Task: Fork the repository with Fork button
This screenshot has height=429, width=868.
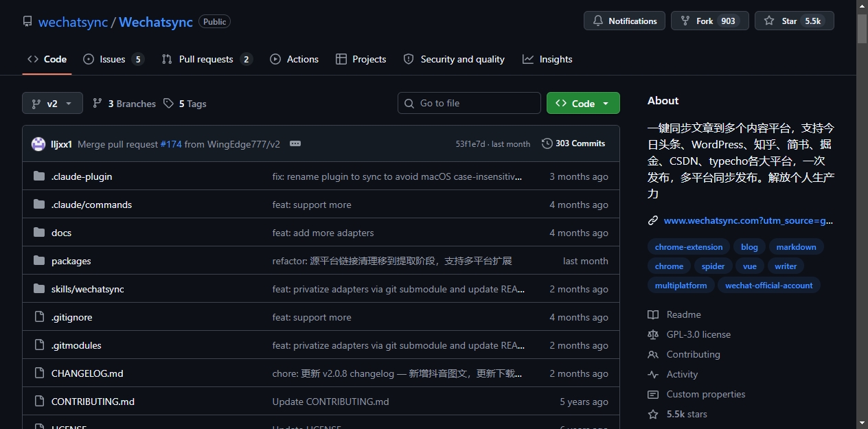Action: tap(709, 21)
